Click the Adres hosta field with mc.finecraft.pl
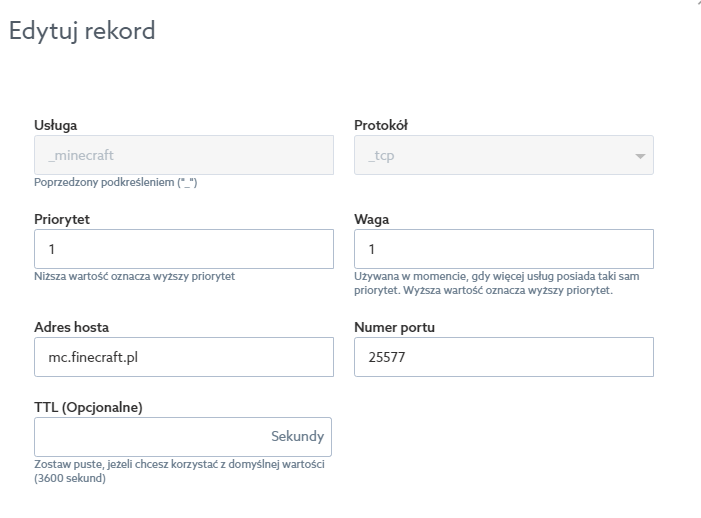 click(x=183, y=357)
